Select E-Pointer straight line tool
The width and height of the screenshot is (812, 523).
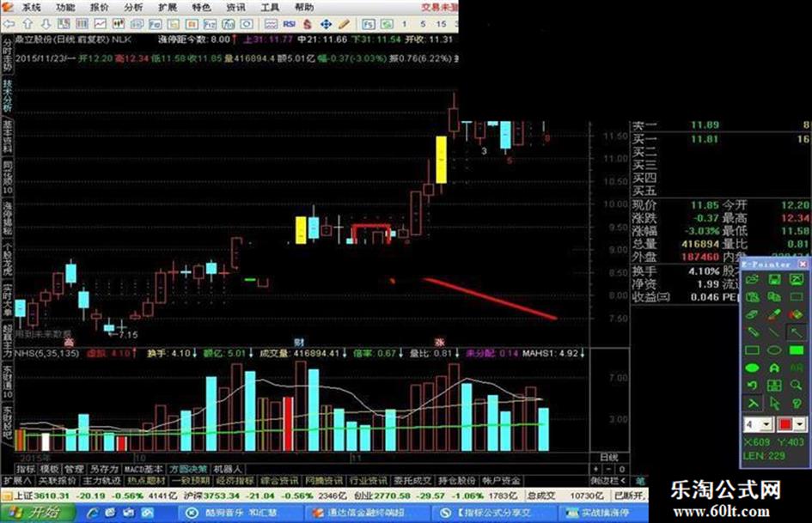tap(774, 332)
